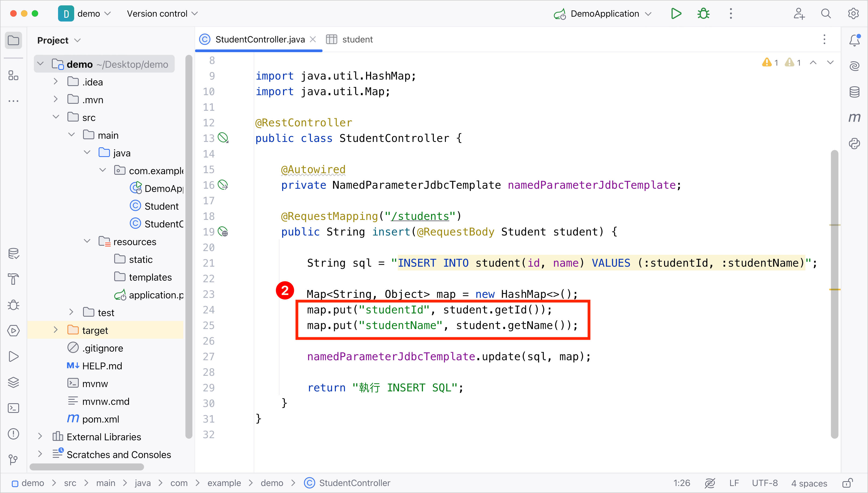Toggle read-only lock in status bar

pos(847,483)
